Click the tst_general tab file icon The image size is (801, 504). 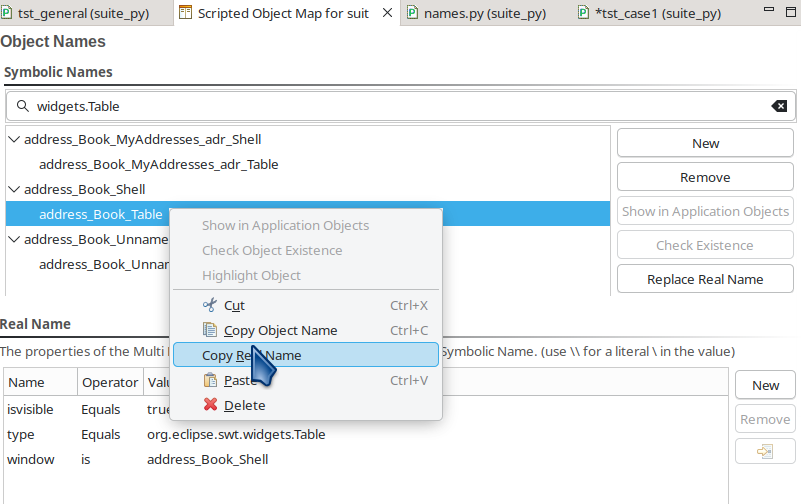click(7, 13)
